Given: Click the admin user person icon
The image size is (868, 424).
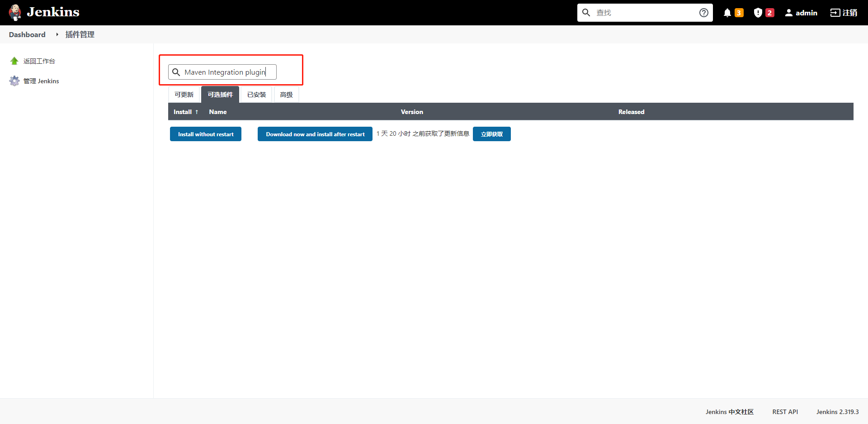Looking at the screenshot, I should [789, 13].
